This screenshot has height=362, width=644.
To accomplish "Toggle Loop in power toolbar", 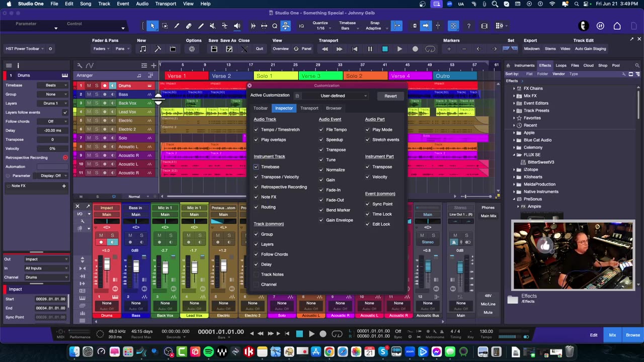I will pyautogui.click(x=430, y=49).
